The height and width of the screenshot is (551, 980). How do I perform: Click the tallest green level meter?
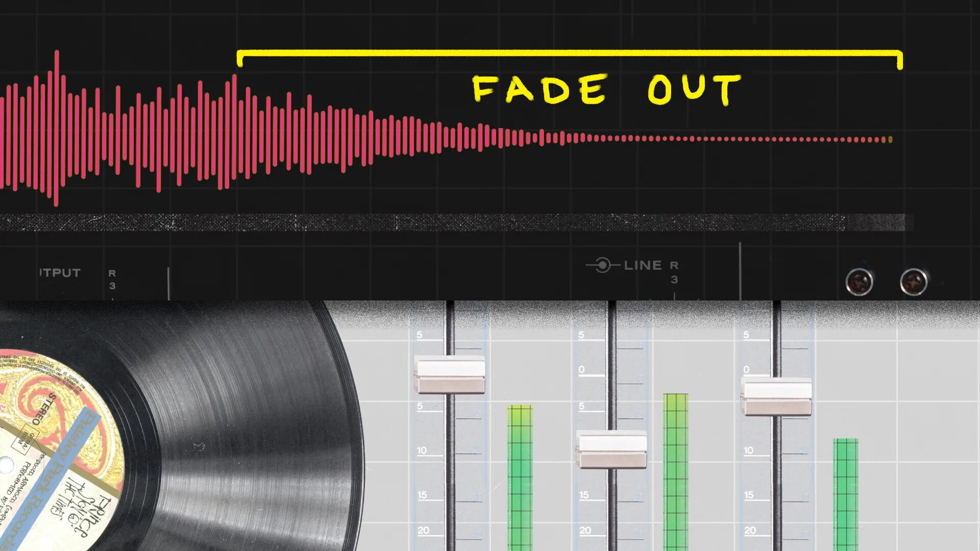pyautogui.click(x=676, y=472)
